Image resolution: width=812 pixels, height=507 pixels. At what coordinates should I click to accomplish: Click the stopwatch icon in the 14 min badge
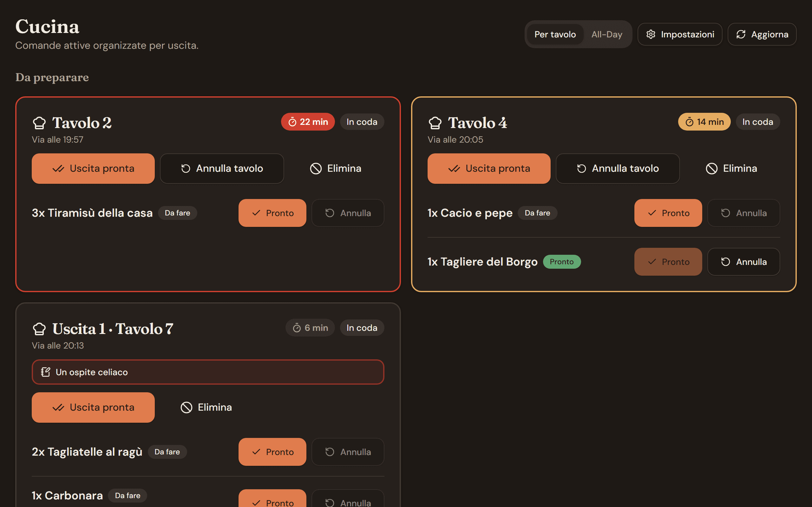tap(690, 122)
